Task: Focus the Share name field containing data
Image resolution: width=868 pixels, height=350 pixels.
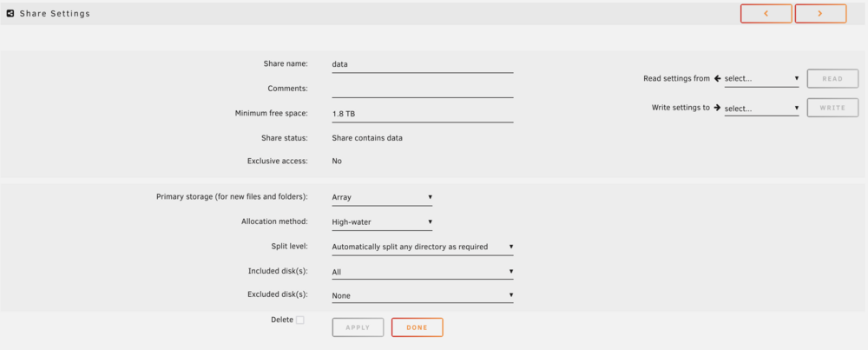Action: (x=423, y=64)
